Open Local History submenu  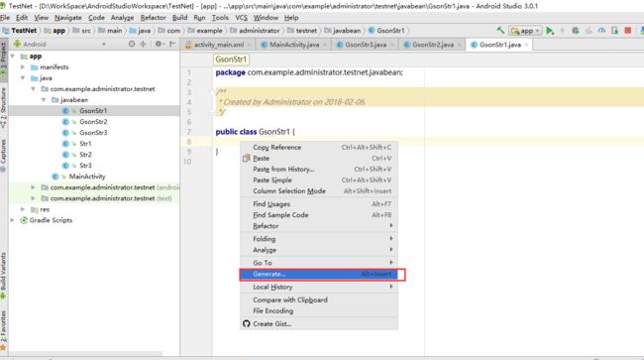pos(319,287)
